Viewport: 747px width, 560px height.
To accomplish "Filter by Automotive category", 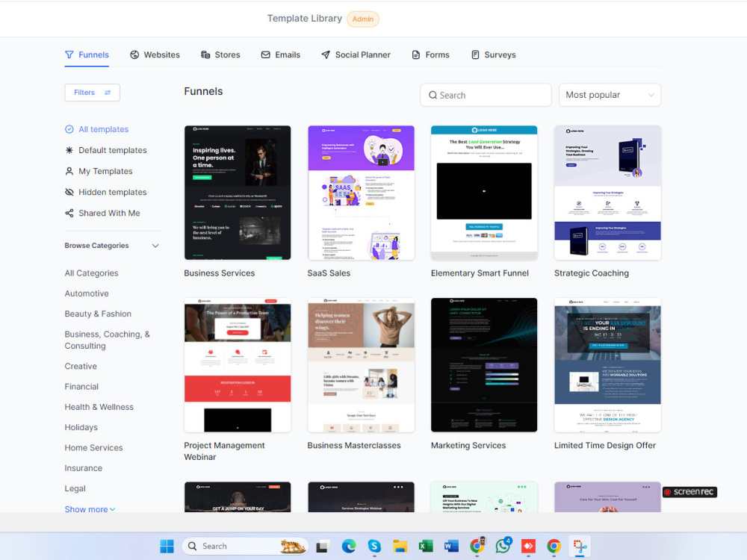I will (87, 293).
